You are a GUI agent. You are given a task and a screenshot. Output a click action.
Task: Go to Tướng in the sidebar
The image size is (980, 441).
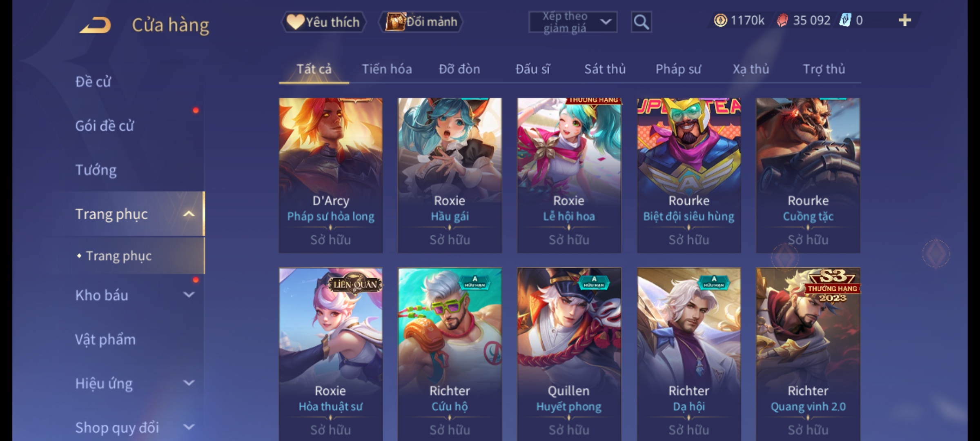(x=96, y=170)
